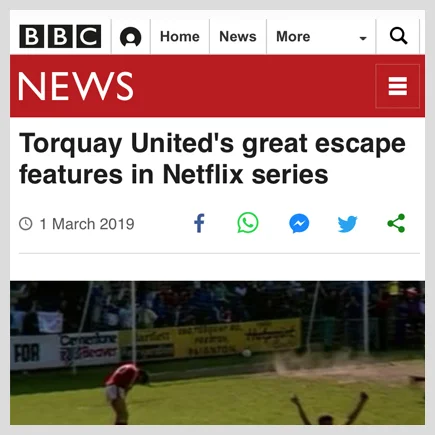This screenshot has width=435, height=435.
Task: Open the More navigation item
Action: 293,36
